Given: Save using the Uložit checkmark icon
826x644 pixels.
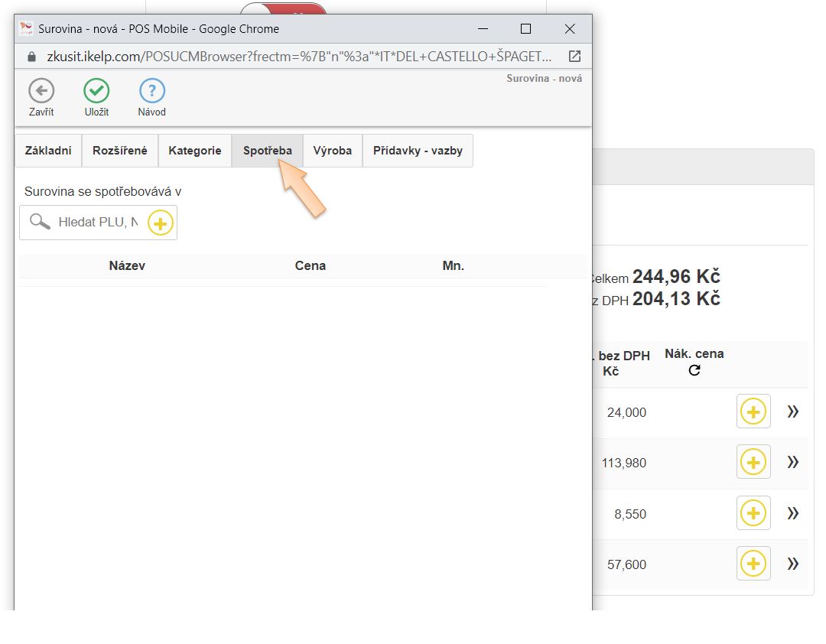Looking at the screenshot, I should tap(96, 91).
